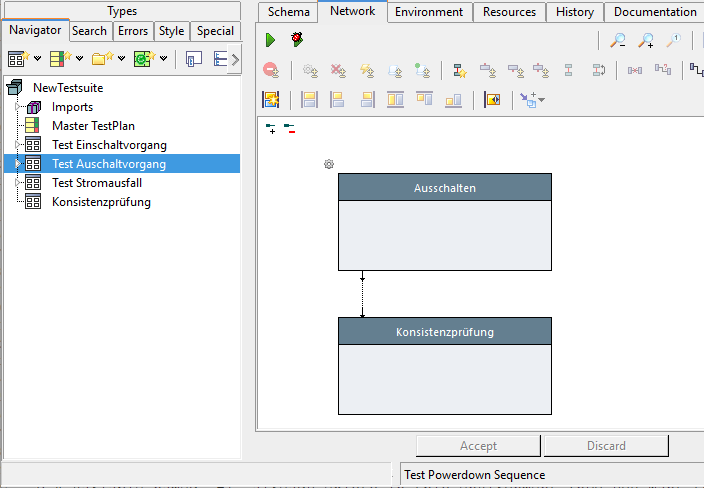
Task: Open the new test plan dropdown arrow
Action: [80, 60]
